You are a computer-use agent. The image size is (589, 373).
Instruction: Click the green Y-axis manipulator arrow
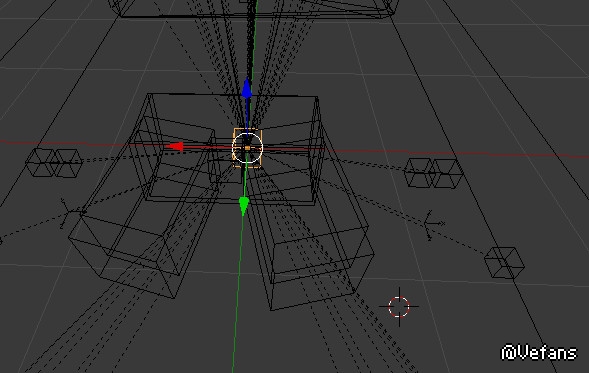pos(244,205)
